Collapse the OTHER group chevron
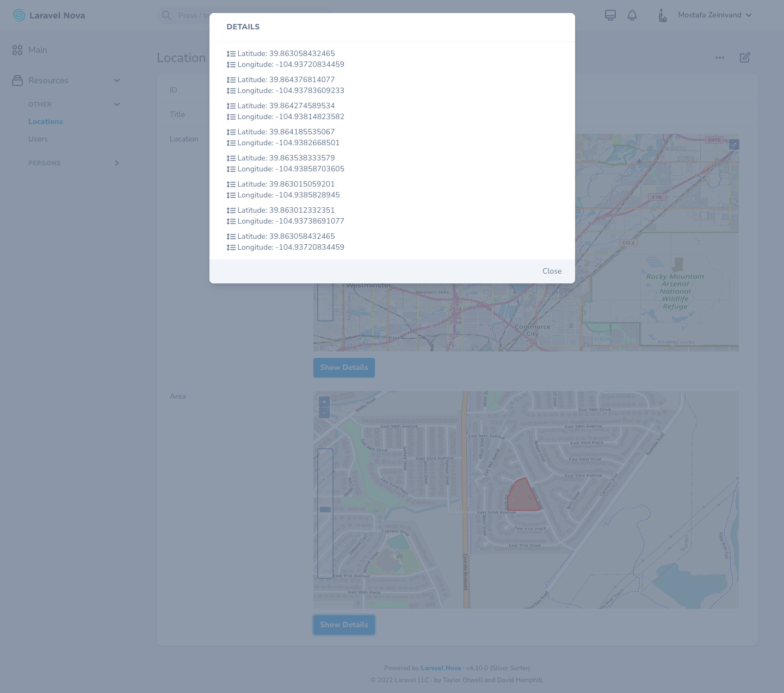This screenshot has height=693, width=784. pyautogui.click(x=117, y=104)
